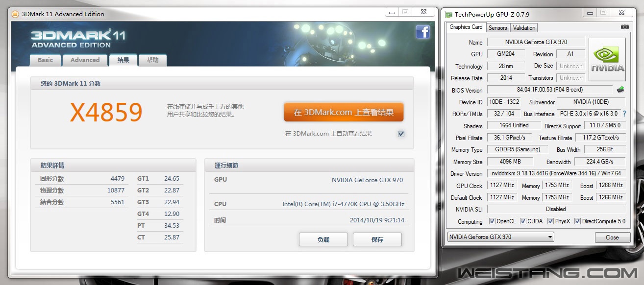Click the BIOS save chip icon
644x285 pixels.
point(620,90)
